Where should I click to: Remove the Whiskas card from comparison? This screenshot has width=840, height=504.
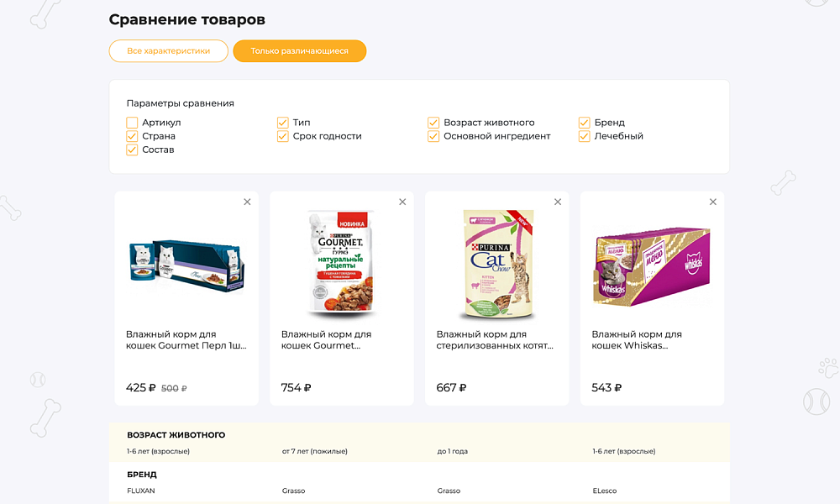click(x=713, y=202)
